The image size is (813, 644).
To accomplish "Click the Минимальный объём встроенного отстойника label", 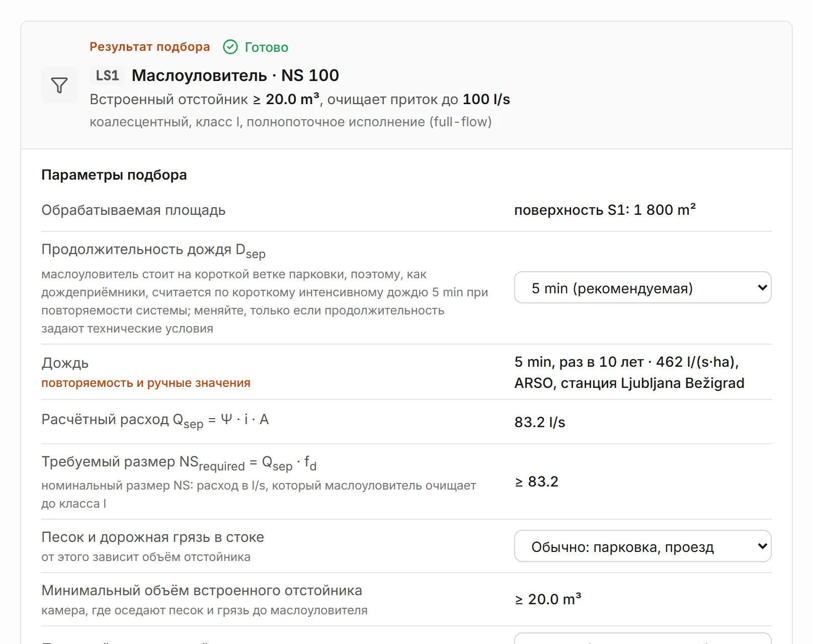I will 202,591.
